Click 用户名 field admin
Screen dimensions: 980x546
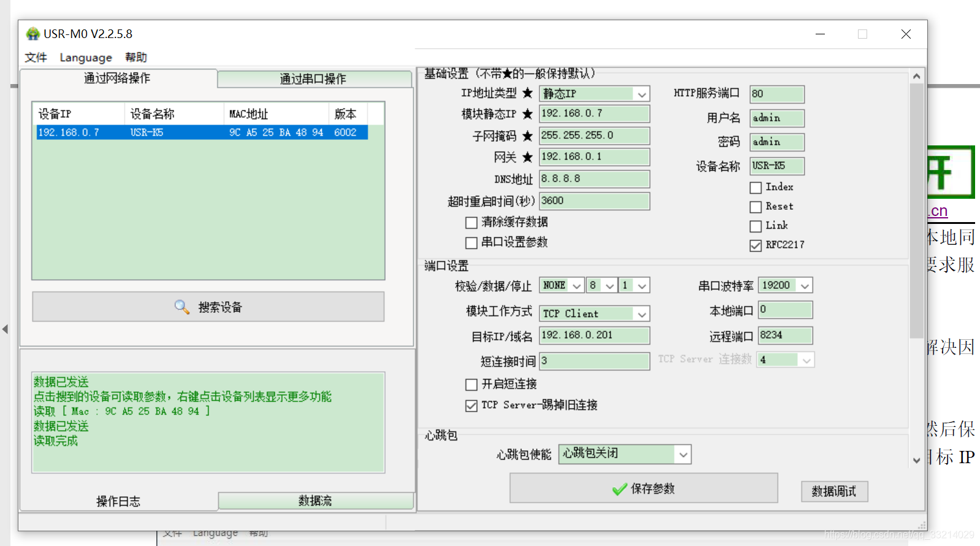[x=777, y=118]
